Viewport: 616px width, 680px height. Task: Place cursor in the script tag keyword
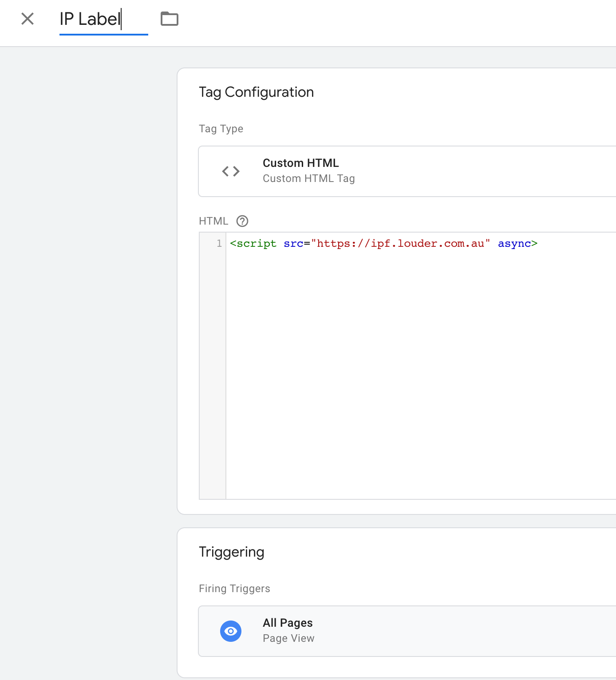(256, 244)
